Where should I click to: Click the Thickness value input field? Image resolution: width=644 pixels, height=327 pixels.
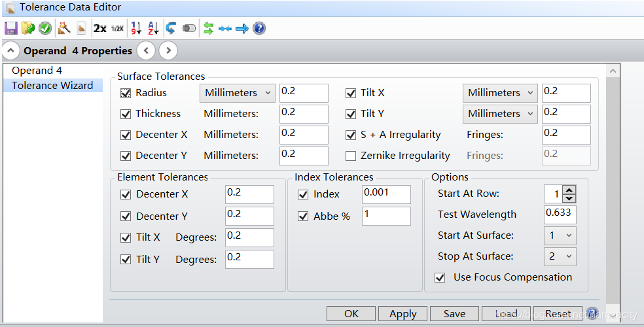[x=304, y=114]
